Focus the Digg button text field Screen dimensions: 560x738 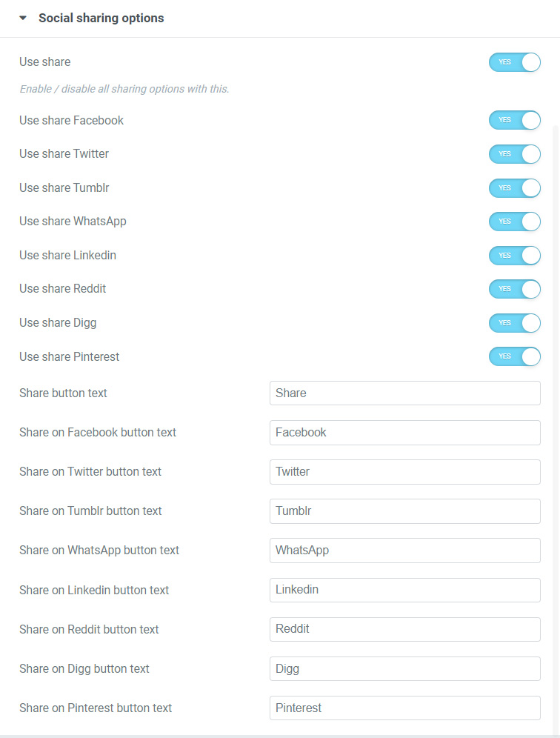404,668
